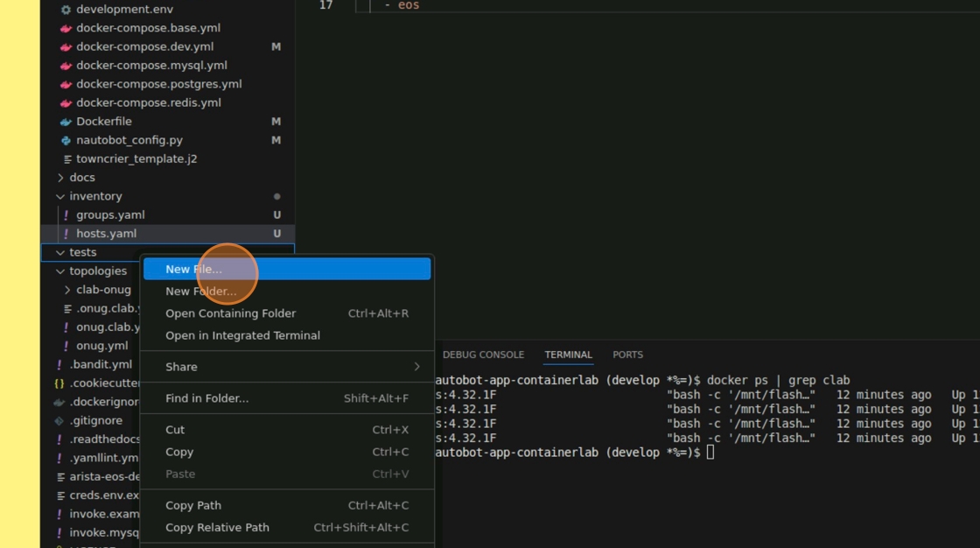Collapse the inventory folder

[60, 197]
